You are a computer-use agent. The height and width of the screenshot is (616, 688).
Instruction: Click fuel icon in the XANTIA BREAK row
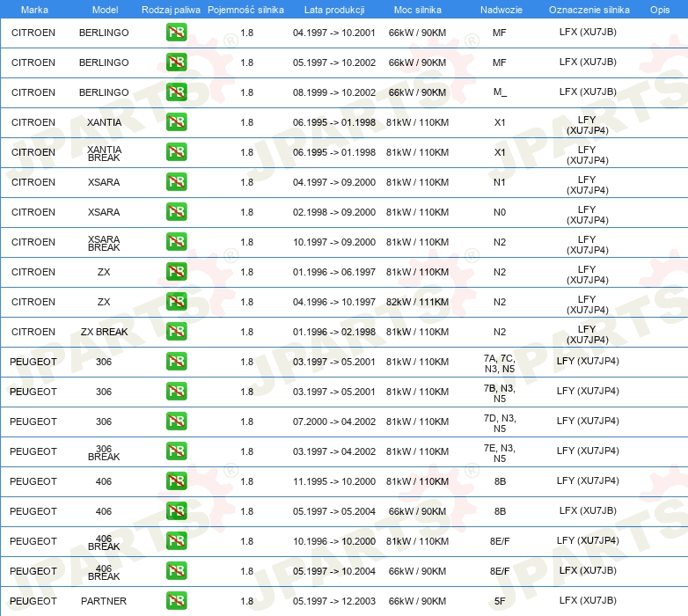pos(176,152)
